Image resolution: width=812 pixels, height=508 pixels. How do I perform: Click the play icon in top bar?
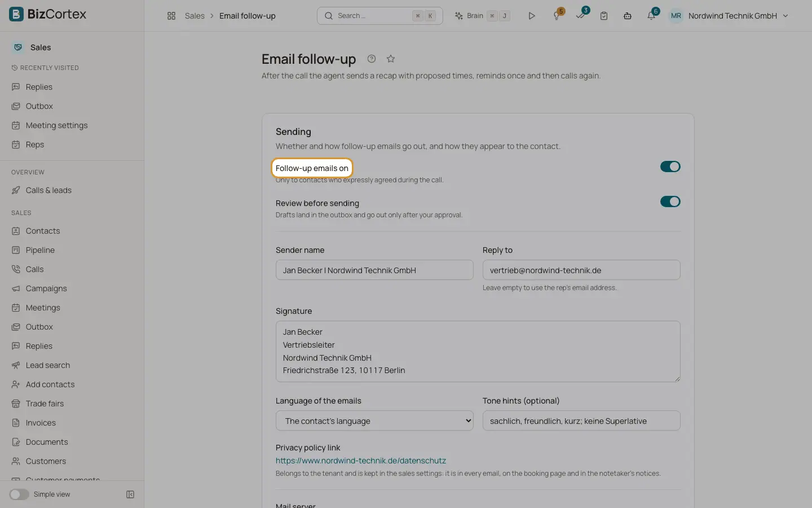tap(531, 16)
